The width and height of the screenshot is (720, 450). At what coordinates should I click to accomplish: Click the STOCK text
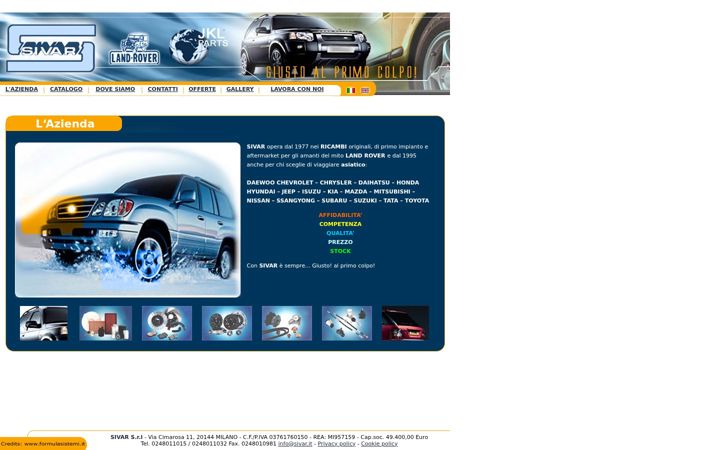tap(340, 251)
